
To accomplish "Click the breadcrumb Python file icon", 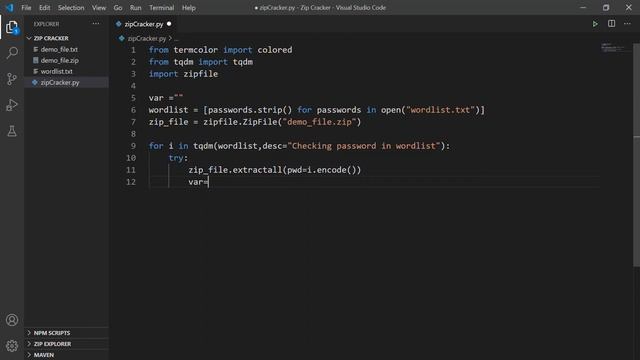I will click(122, 38).
